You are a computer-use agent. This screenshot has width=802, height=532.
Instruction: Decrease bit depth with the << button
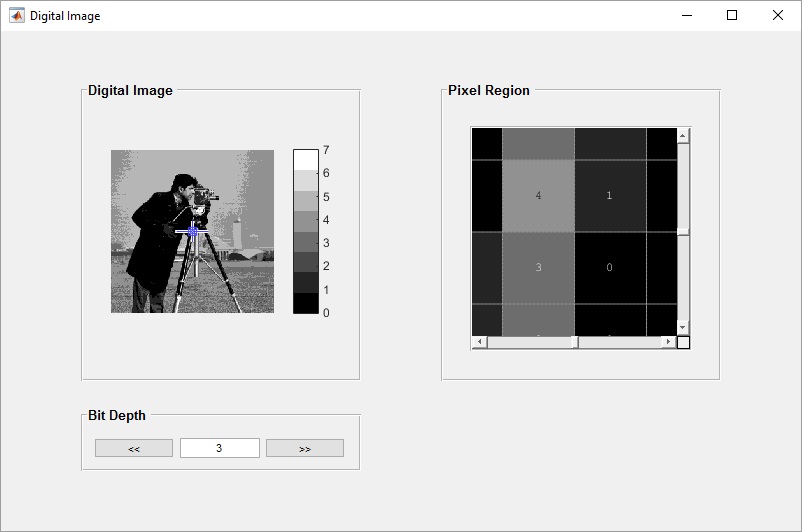click(134, 448)
